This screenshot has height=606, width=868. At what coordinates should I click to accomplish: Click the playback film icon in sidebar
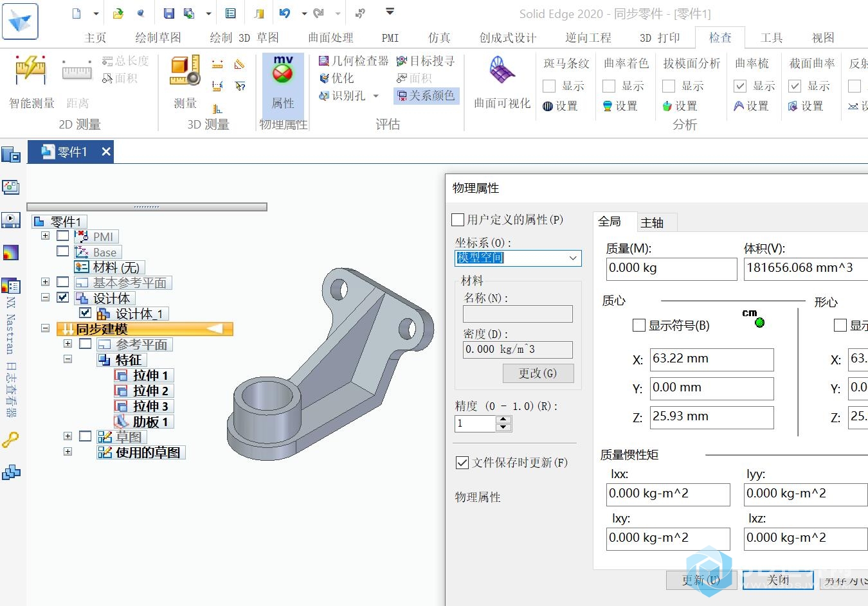(11, 220)
